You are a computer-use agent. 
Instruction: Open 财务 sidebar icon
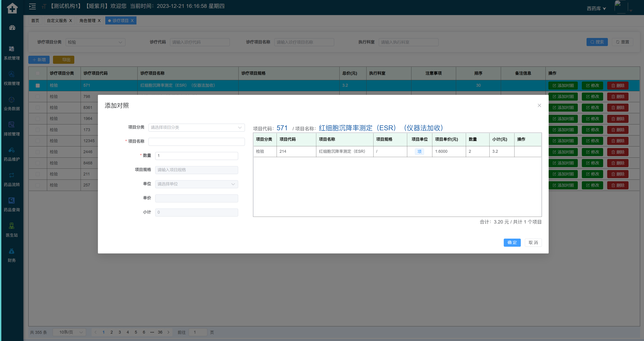11,251
